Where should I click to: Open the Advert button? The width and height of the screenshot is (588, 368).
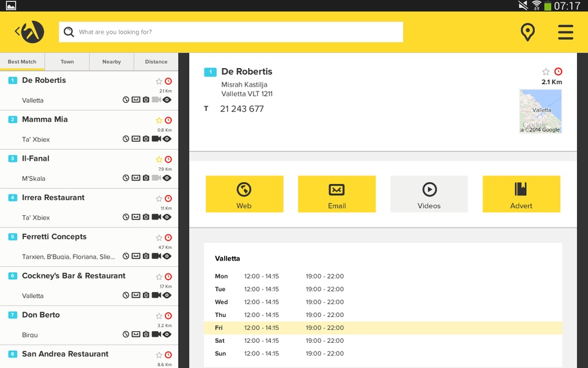[521, 194]
